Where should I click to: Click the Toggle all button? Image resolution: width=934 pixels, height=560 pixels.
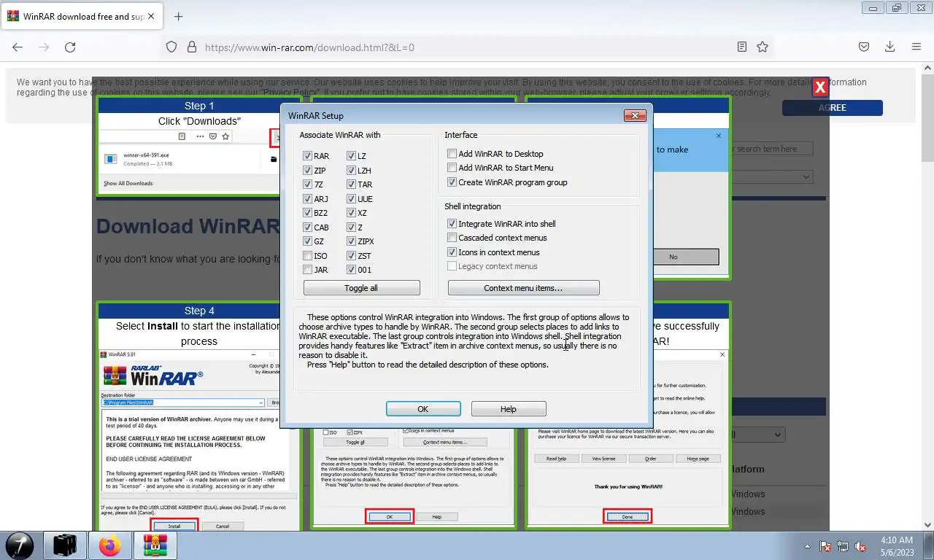[x=361, y=288]
